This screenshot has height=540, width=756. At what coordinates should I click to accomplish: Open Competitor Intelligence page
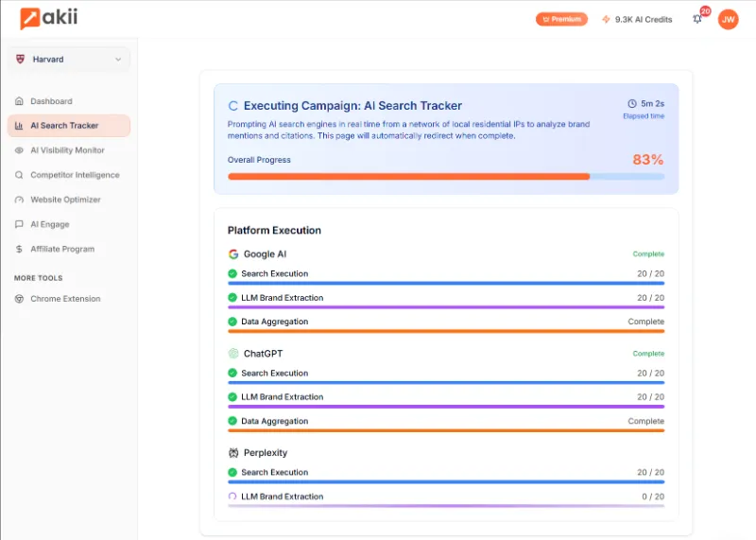pos(69,175)
